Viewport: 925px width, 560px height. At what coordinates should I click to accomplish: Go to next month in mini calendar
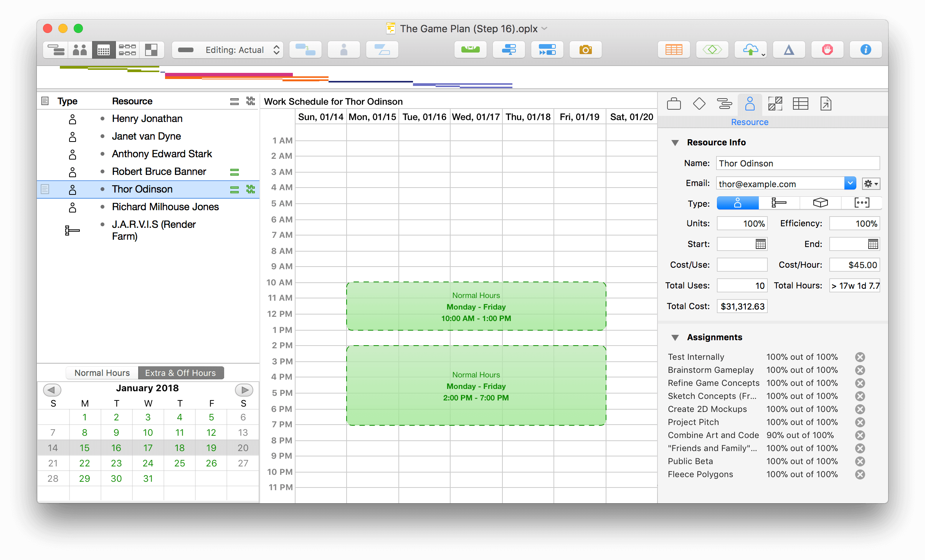(x=244, y=390)
